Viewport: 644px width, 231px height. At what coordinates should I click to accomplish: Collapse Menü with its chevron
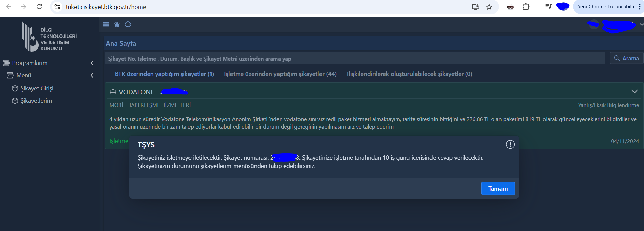[92, 75]
